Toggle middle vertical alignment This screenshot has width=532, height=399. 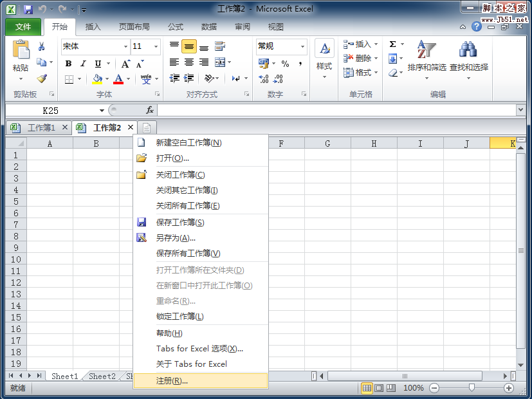189,46
